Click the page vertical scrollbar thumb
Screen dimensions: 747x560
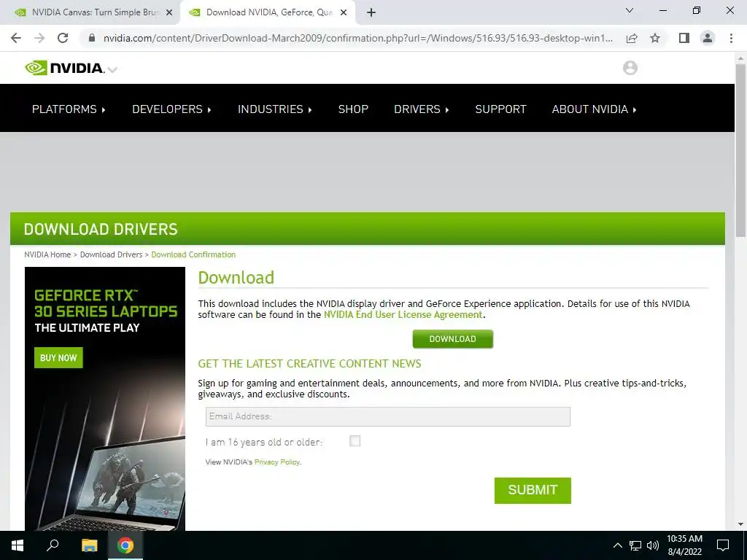click(x=740, y=150)
